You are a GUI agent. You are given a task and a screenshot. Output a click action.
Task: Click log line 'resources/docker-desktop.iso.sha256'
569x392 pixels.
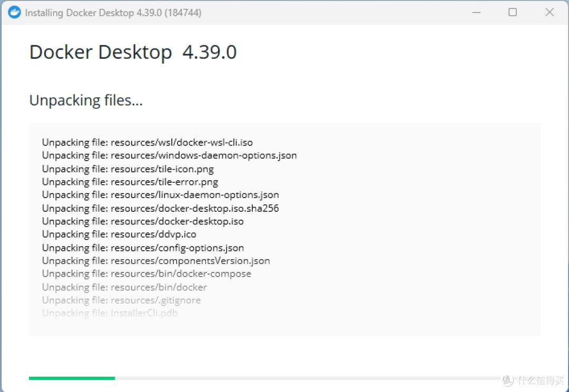tap(160, 208)
